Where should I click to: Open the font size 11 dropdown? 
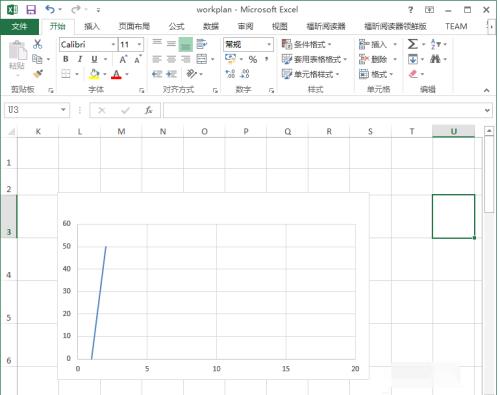tap(139, 44)
